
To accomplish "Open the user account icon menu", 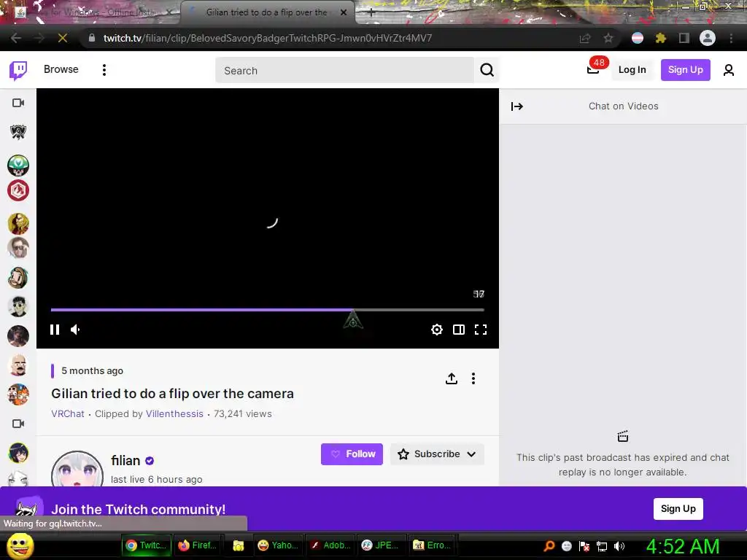I will point(729,71).
